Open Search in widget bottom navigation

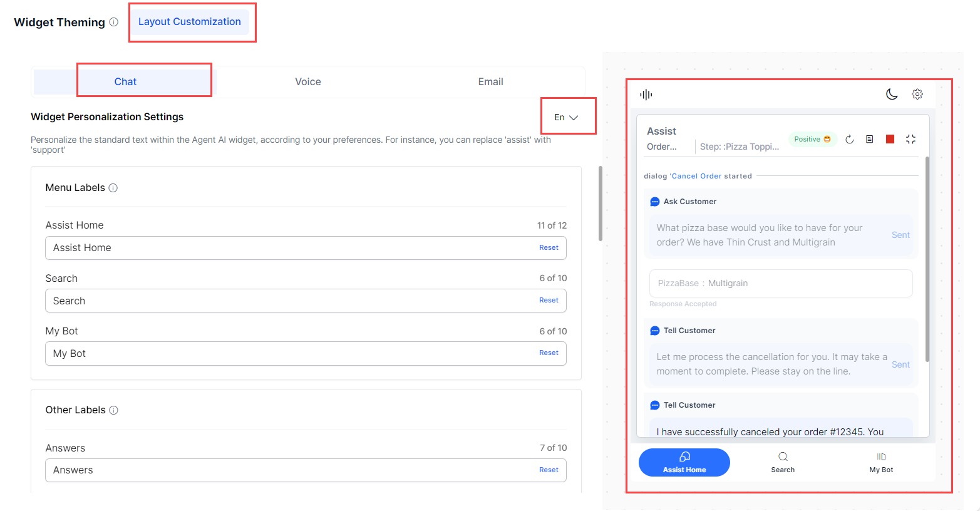point(783,462)
